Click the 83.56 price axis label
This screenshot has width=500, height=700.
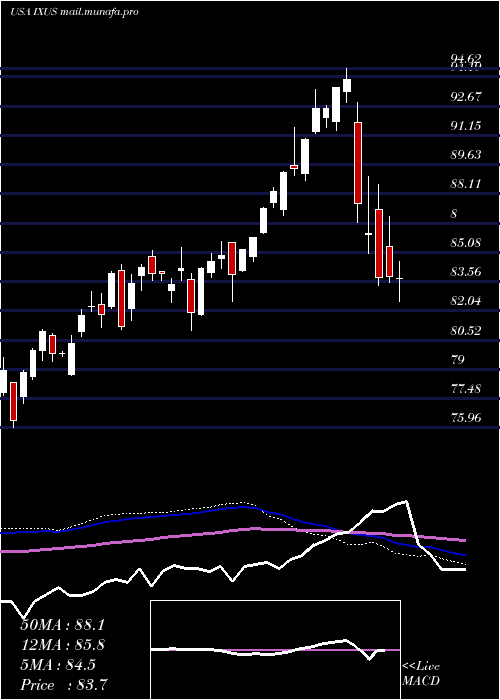coord(466,271)
